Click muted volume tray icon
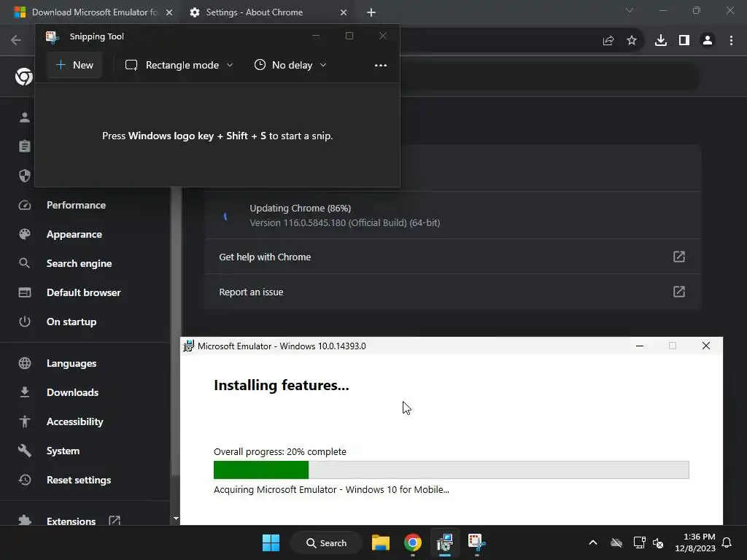747x560 pixels. coord(659,542)
